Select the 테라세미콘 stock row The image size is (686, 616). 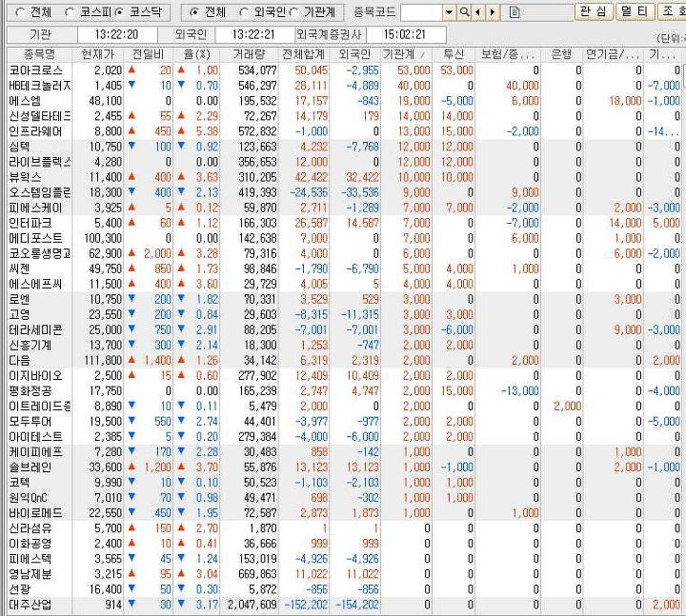tap(346, 329)
